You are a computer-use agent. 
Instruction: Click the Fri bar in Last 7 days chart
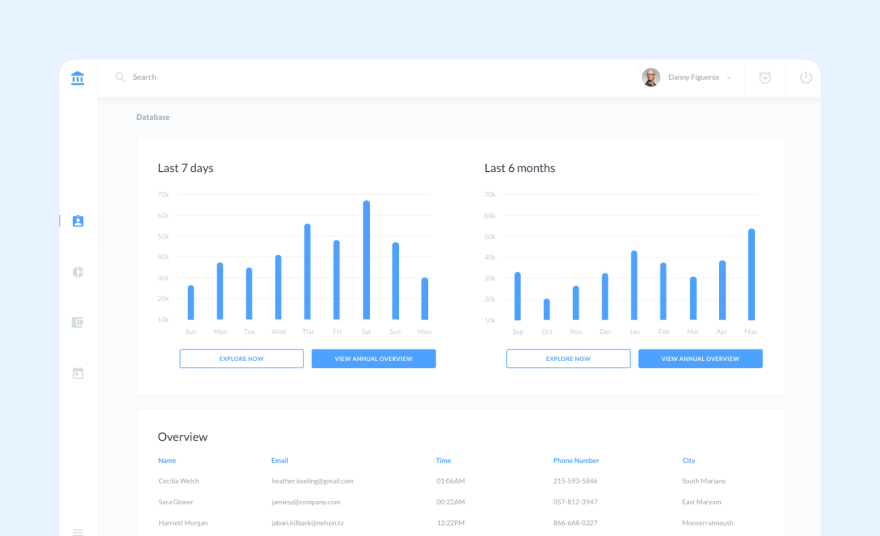[337, 280]
